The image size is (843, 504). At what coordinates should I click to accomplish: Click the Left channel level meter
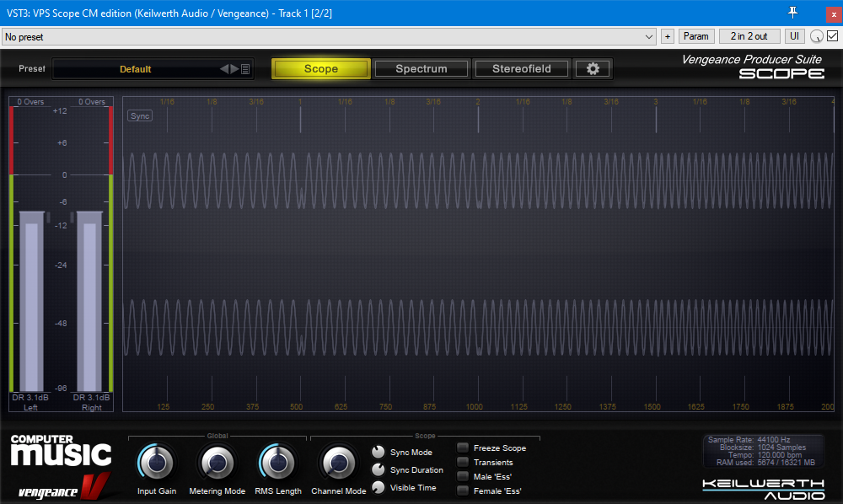32,301
